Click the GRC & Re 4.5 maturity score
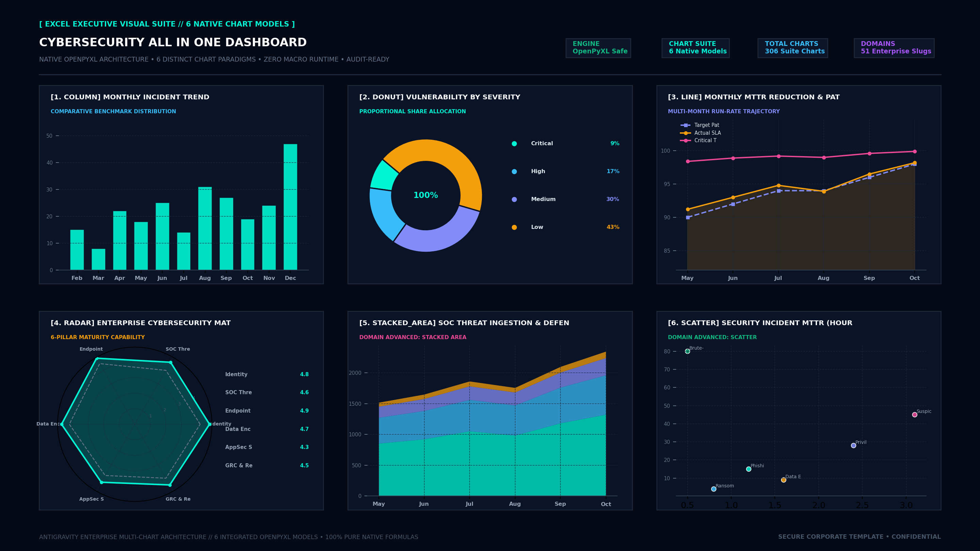Screen dimensions: 980x551 [x=304, y=465]
